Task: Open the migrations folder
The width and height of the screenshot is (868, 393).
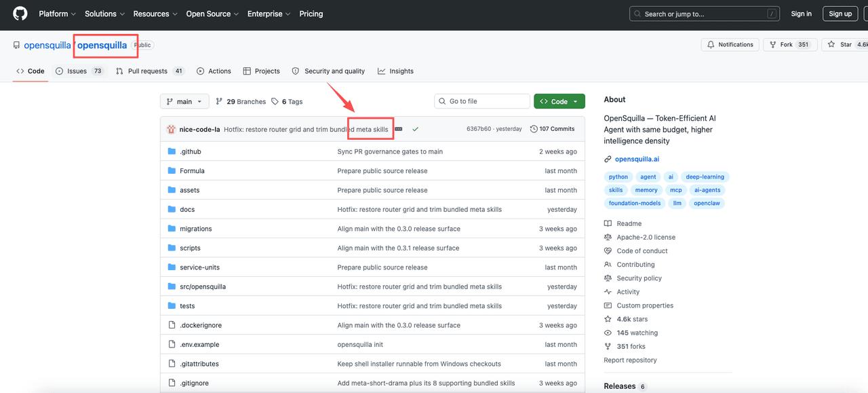Action: click(196, 229)
